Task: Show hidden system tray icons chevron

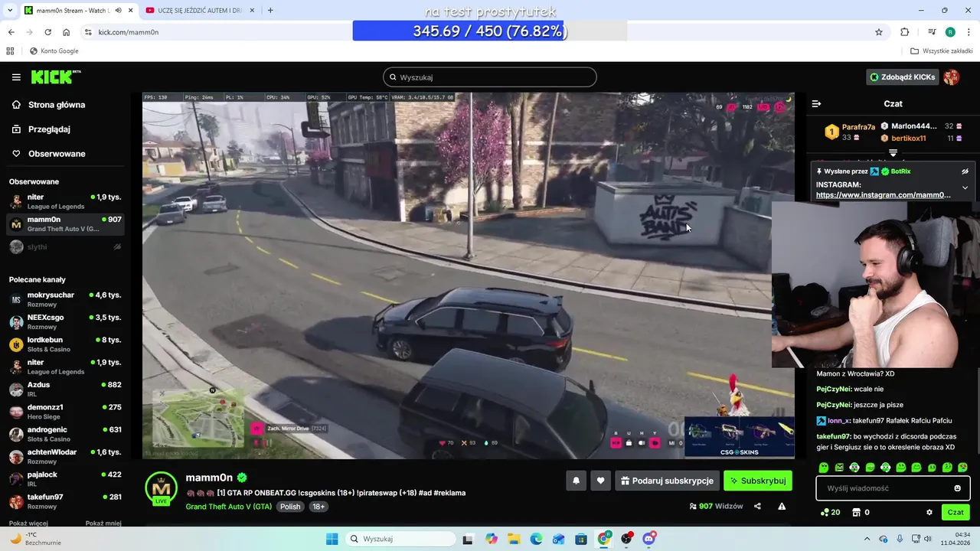Action: pos(868,539)
